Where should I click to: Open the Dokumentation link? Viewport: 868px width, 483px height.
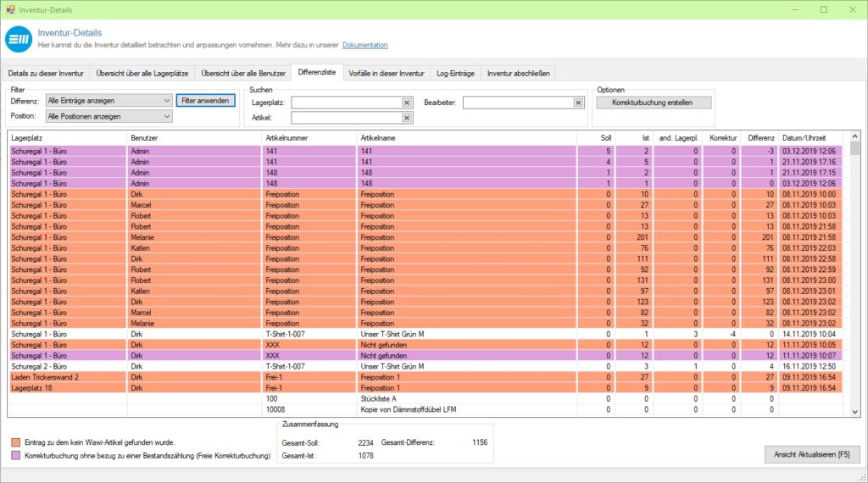click(x=365, y=45)
